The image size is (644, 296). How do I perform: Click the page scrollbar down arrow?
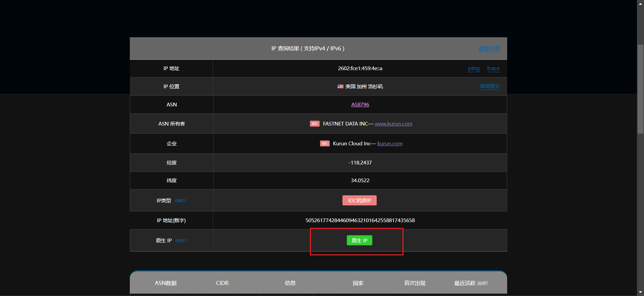(x=640, y=293)
